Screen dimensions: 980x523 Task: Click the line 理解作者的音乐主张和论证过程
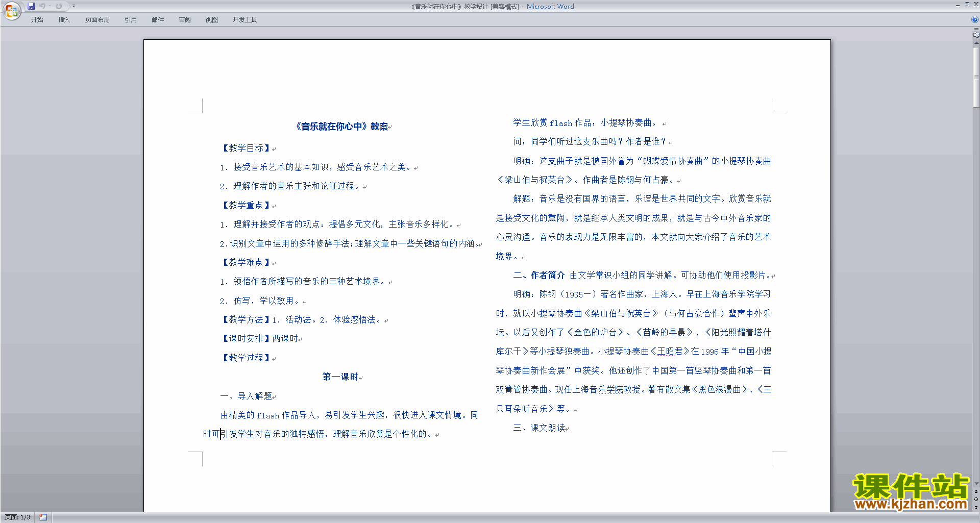pyautogui.click(x=291, y=186)
